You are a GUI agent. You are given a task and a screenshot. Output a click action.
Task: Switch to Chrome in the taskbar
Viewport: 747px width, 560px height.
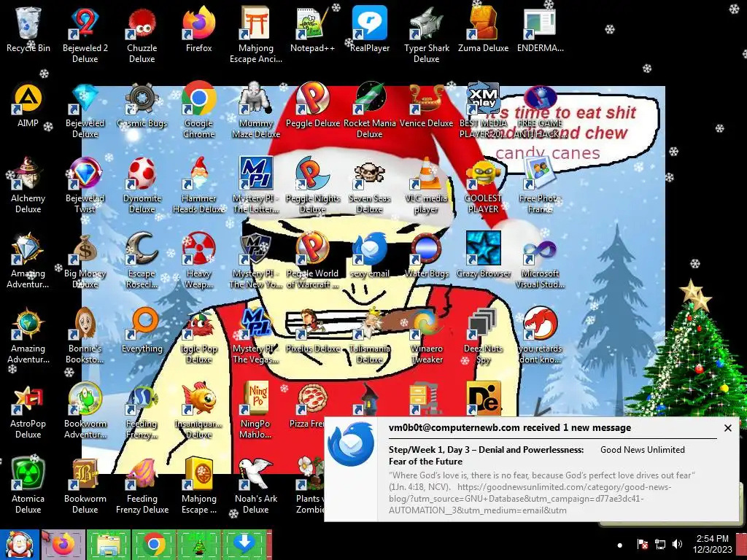point(153,545)
